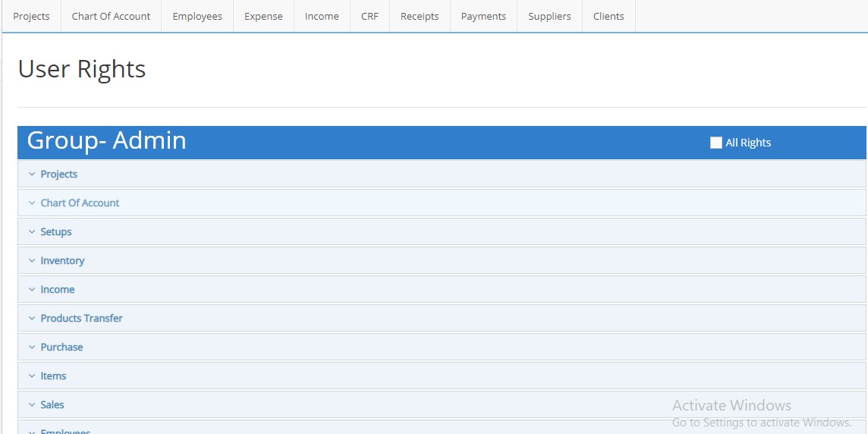Expand the Setups rights section chevron
This screenshot has height=434, width=868.
pos(32,232)
